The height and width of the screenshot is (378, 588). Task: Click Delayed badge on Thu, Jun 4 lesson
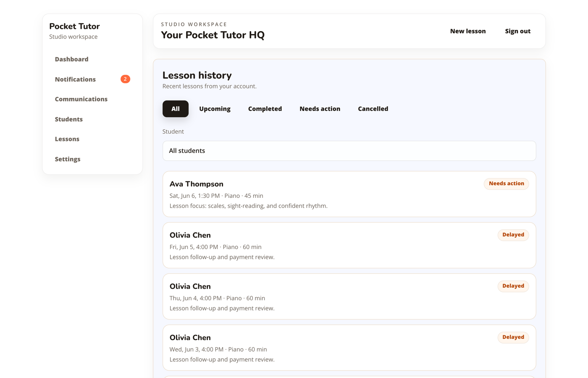pos(513,286)
